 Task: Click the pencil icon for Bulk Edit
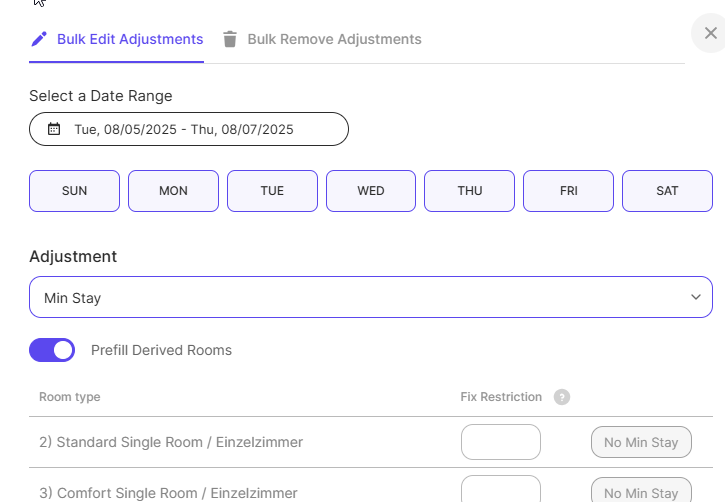(39, 40)
